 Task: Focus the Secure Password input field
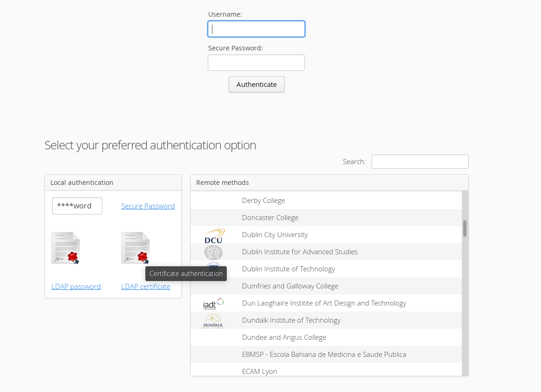[256, 63]
